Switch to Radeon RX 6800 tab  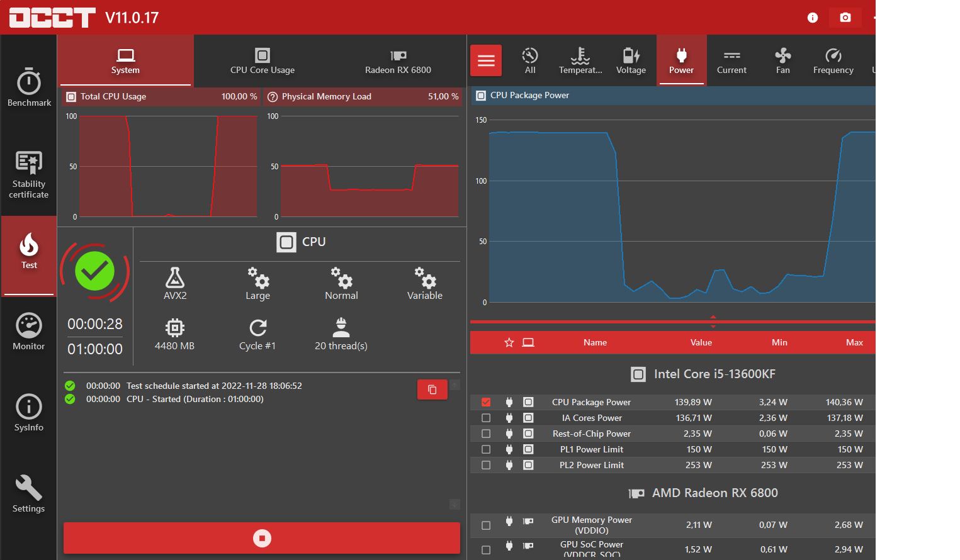click(398, 61)
